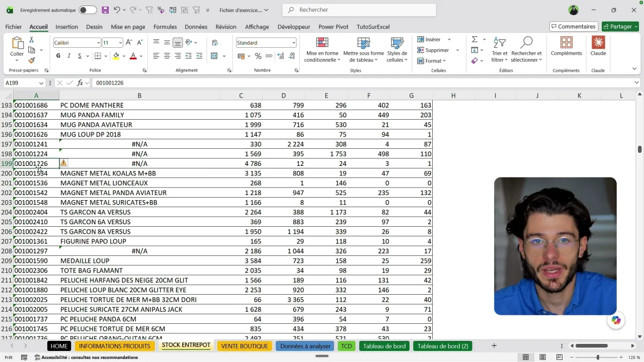The width and height of the screenshot is (644, 362).
Task: Click the Partager button
Action: [620, 27]
